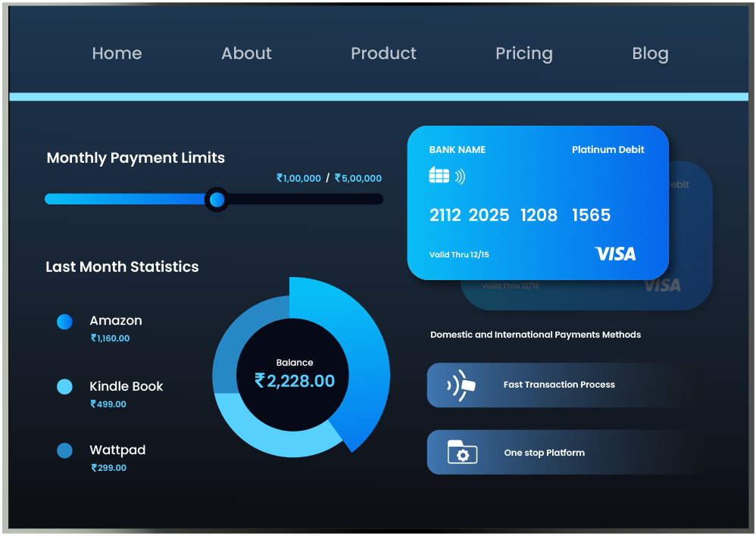Open the Home menu item
Image resolution: width=756 pixels, height=536 pixels.
click(117, 54)
